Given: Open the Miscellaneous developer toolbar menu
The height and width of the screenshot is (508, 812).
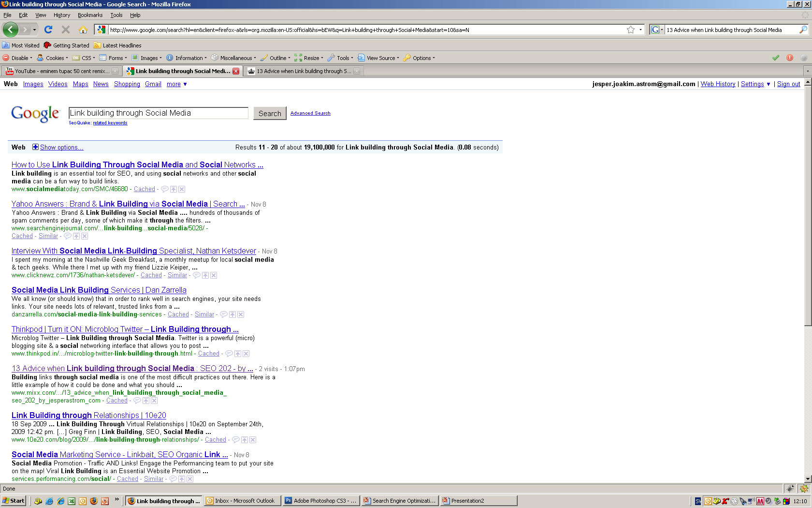Looking at the screenshot, I should [x=233, y=58].
